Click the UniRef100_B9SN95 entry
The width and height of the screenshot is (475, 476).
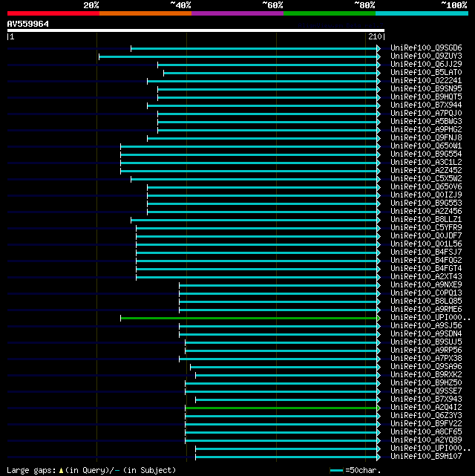426,89
